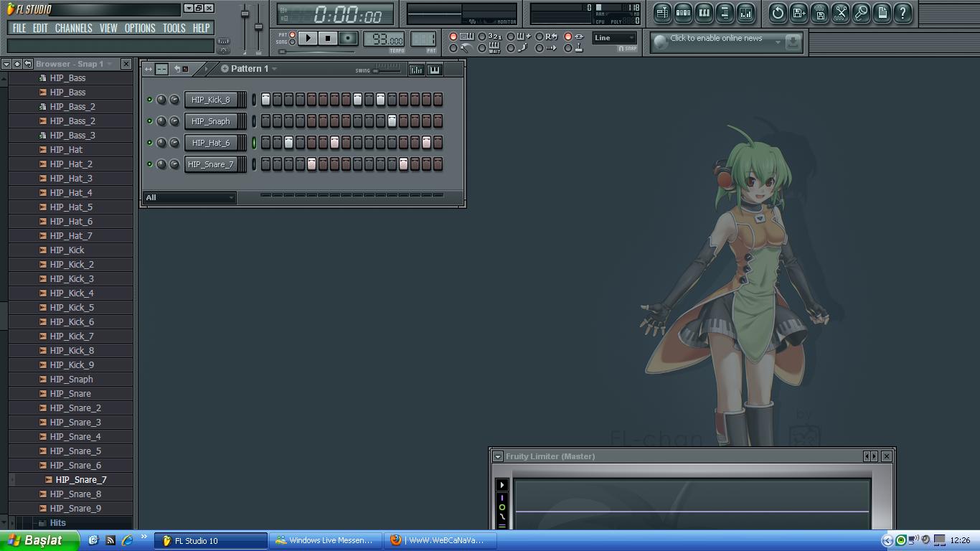
Task: Show keyboard editor in step sequencer
Action: (x=434, y=70)
